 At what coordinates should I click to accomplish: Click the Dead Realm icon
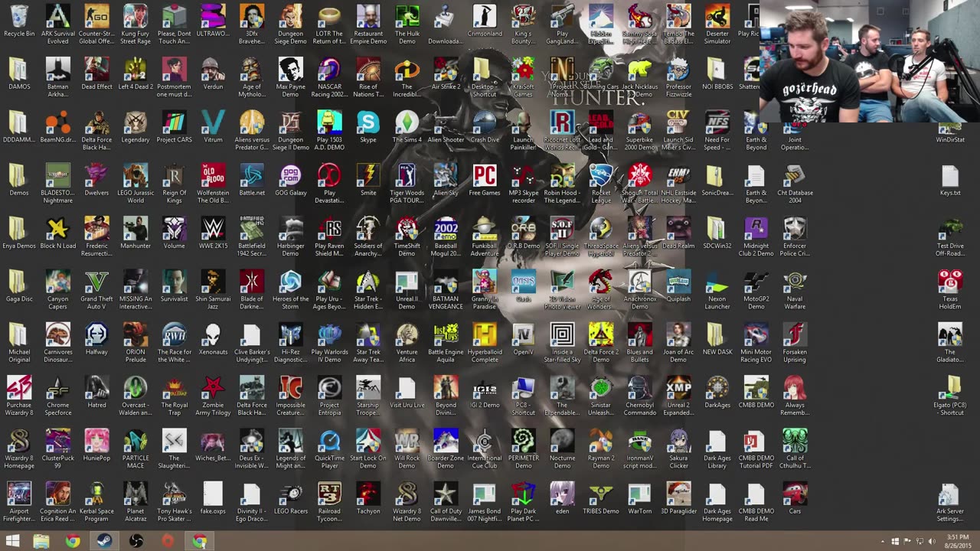tap(678, 233)
